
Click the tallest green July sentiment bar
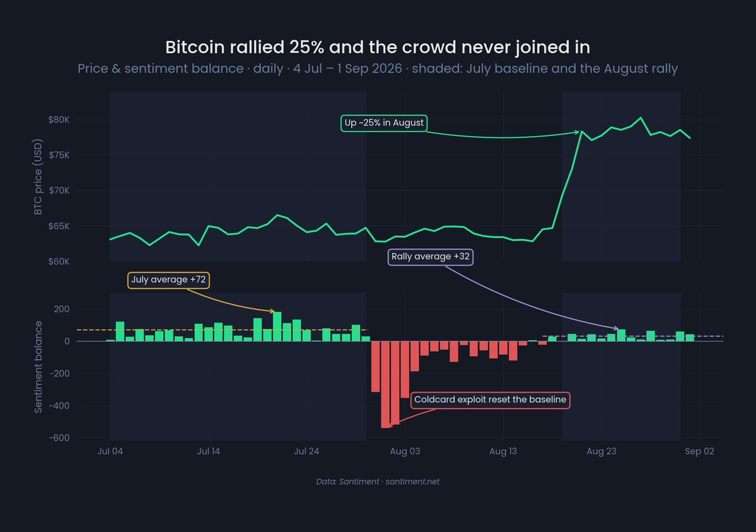(277, 327)
